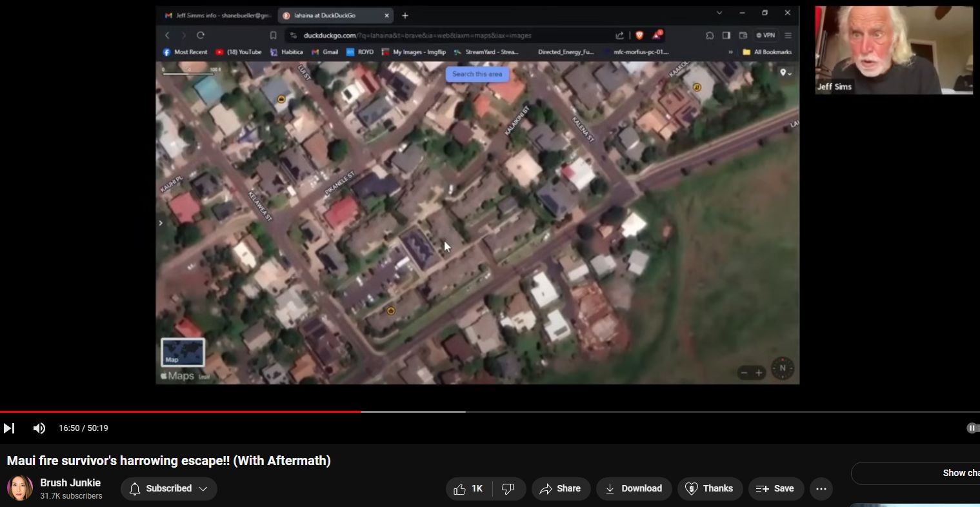Viewport: 980px width, 507px height.
Task: Click the Share button
Action: coord(561,489)
